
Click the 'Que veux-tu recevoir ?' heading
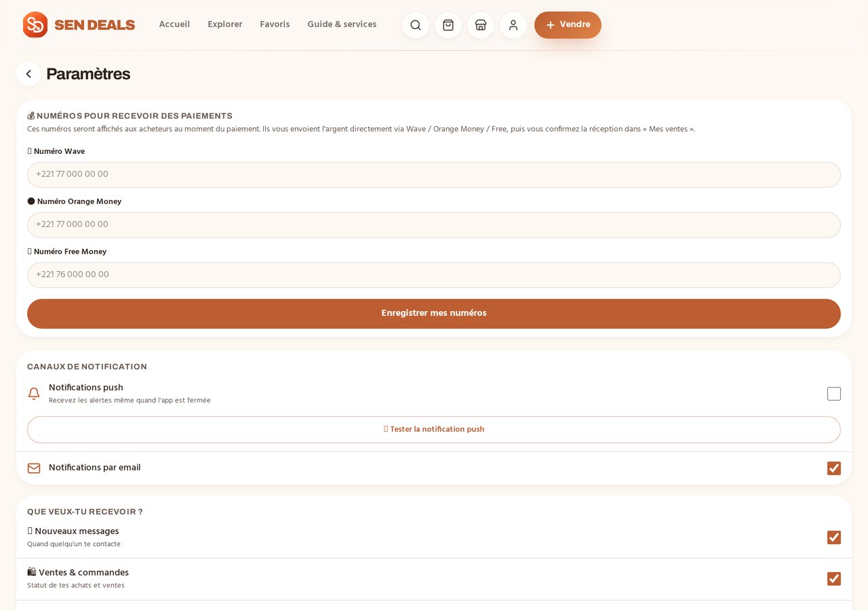pos(85,512)
